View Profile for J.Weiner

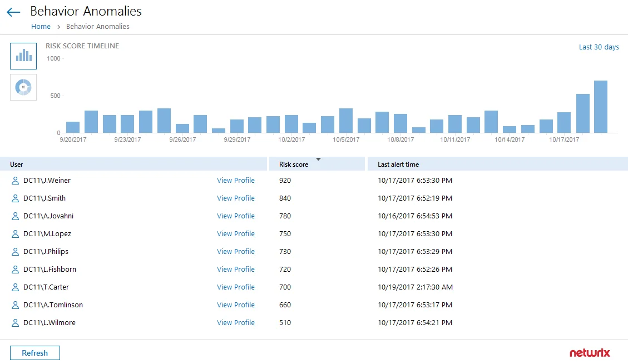(236, 181)
